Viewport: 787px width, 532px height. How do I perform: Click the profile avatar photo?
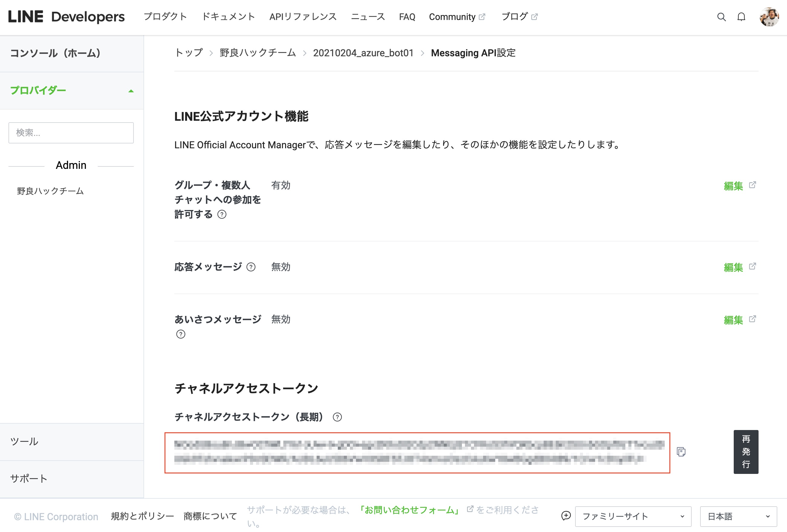click(770, 17)
